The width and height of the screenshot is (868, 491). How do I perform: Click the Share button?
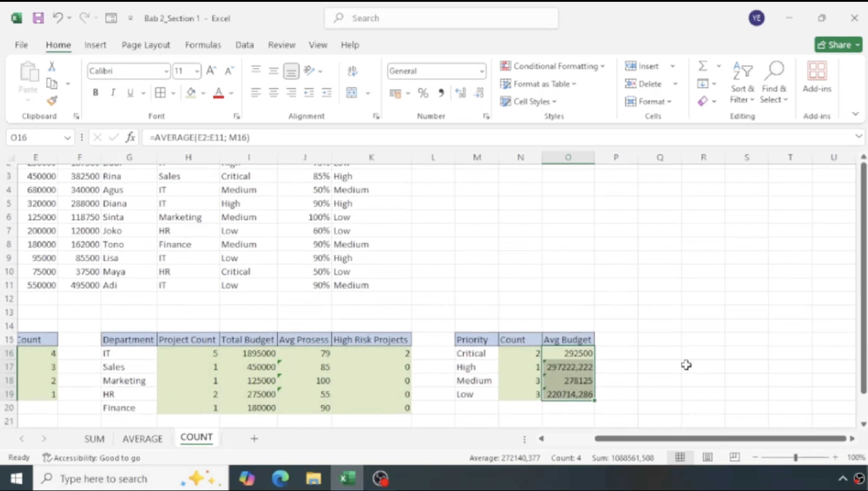coord(838,44)
